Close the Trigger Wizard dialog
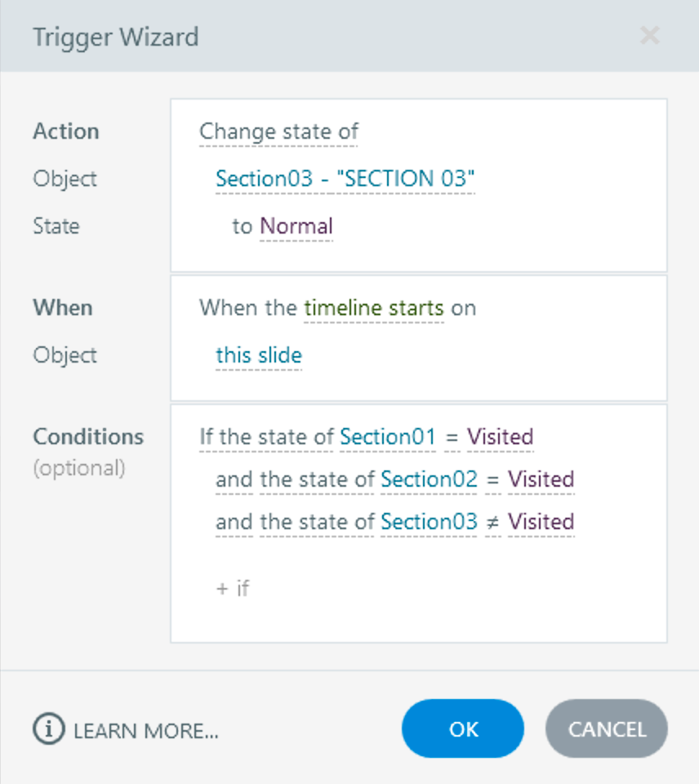This screenshot has width=699, height=784. (649, 36)
